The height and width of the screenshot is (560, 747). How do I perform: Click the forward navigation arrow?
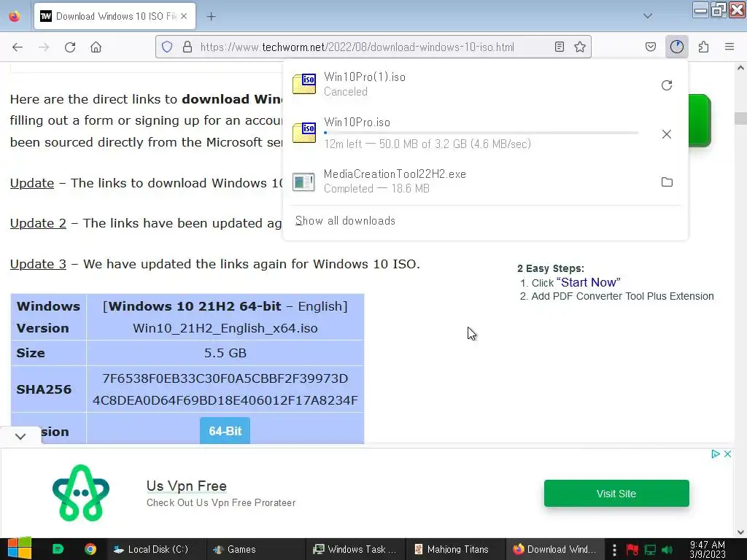click(x=43, y=47)
